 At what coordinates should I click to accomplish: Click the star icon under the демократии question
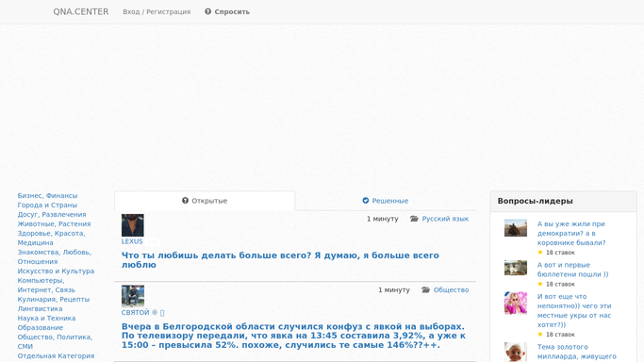coord(540,252)
